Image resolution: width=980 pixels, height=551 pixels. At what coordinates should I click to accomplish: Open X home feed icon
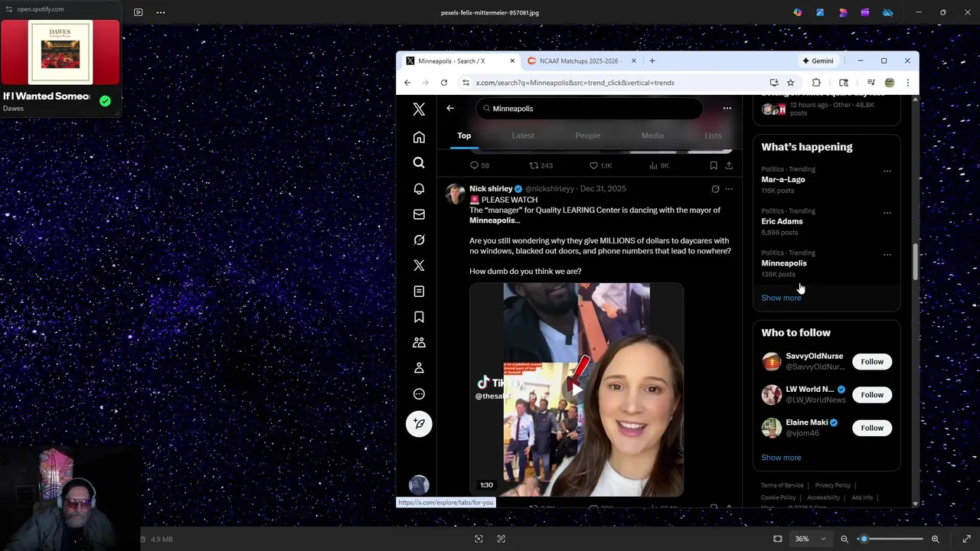coord(419,138)
